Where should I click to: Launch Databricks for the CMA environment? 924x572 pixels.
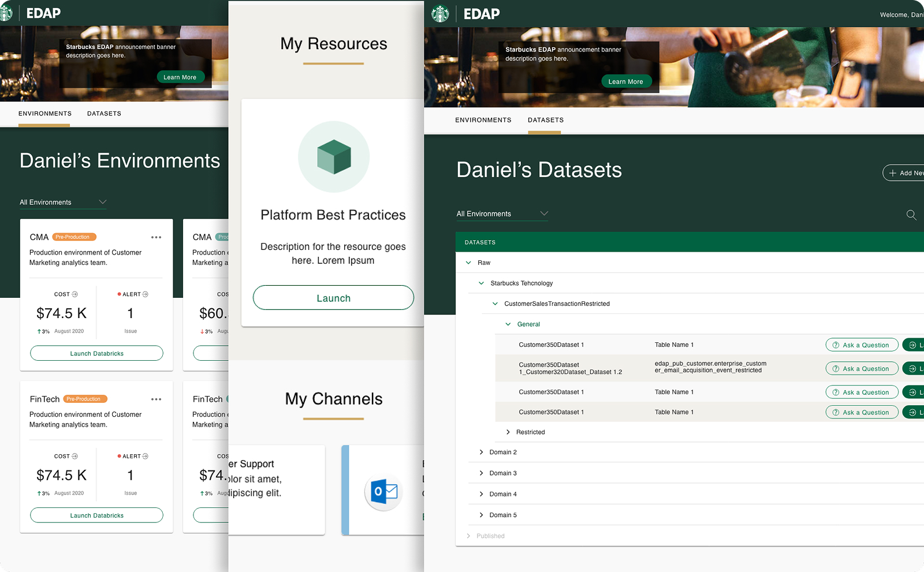tap(96, 353)
